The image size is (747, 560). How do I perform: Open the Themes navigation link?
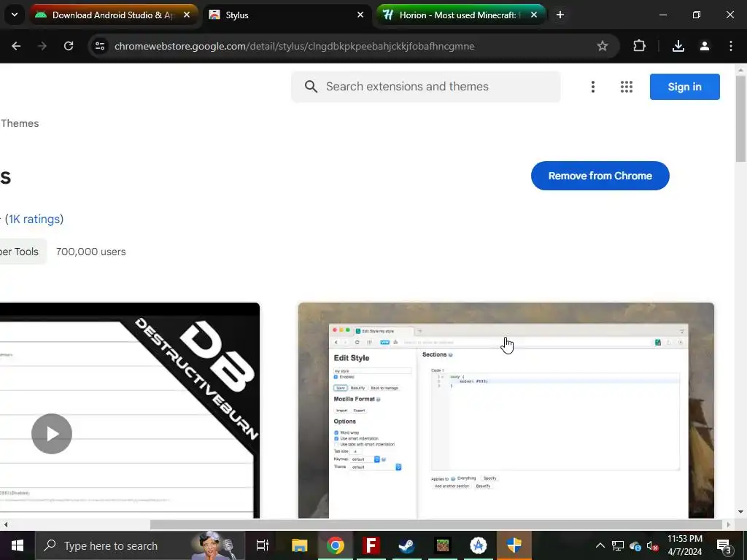[20, 123]
